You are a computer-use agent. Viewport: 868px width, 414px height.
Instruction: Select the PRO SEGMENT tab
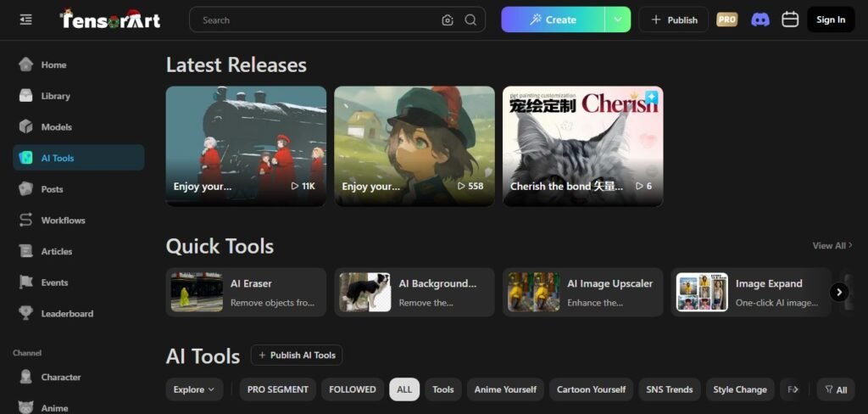tap(277, 389)
